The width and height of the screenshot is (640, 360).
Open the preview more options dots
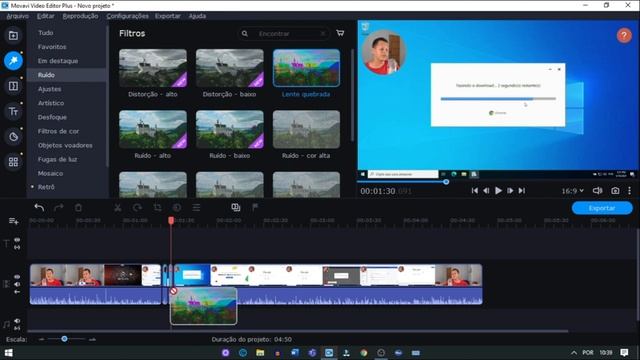click(629, 191)
